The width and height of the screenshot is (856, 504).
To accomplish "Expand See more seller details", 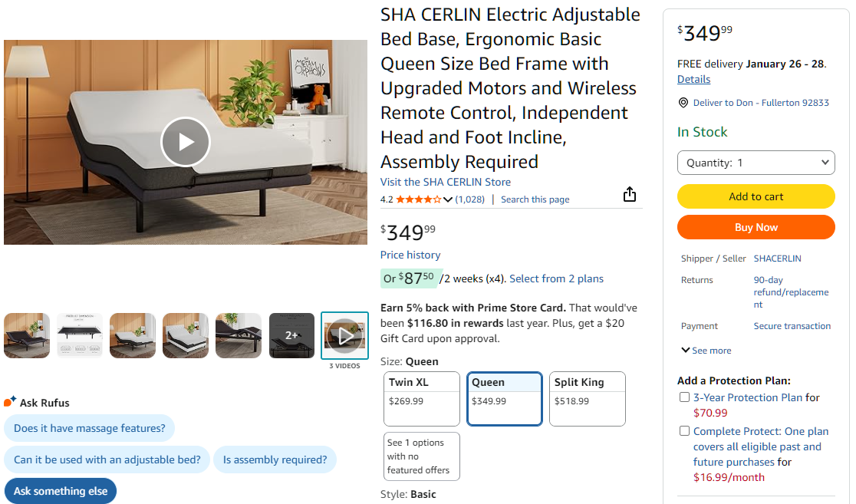I will pyautogui.click(x=706, y=351).
